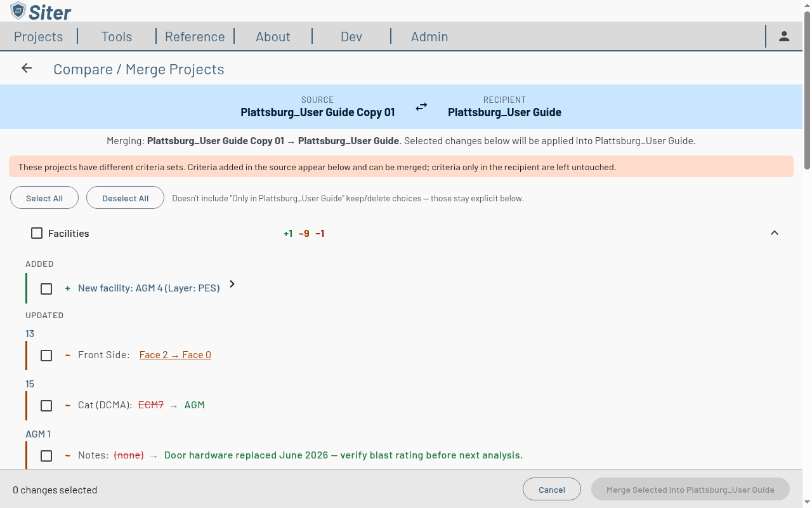The image size is (812, 508).
Task: Click the struck-through ECM7 value
Action: coord(151,405)
